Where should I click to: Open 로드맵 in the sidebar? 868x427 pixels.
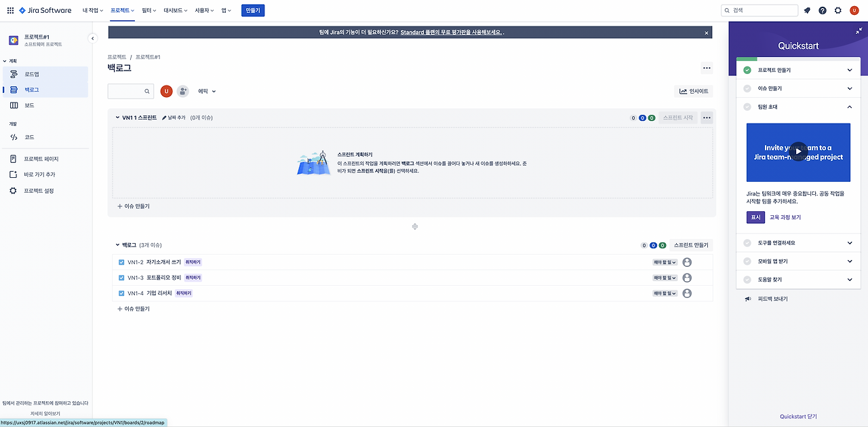point(45,74)
